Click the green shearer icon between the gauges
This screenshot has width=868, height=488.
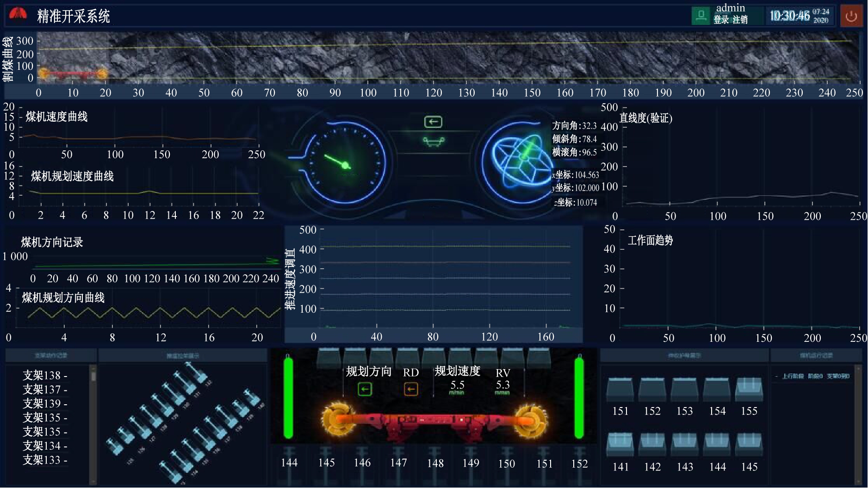434,141
